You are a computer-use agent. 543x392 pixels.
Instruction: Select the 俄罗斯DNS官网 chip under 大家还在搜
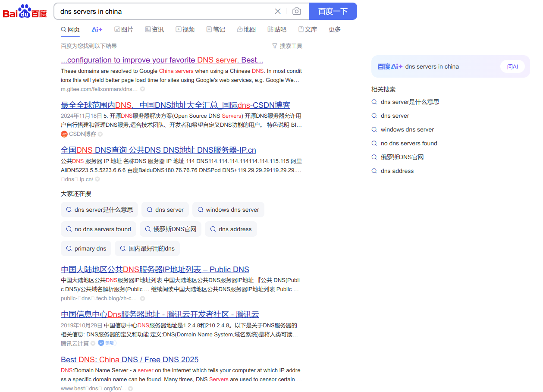click(170, 229)
